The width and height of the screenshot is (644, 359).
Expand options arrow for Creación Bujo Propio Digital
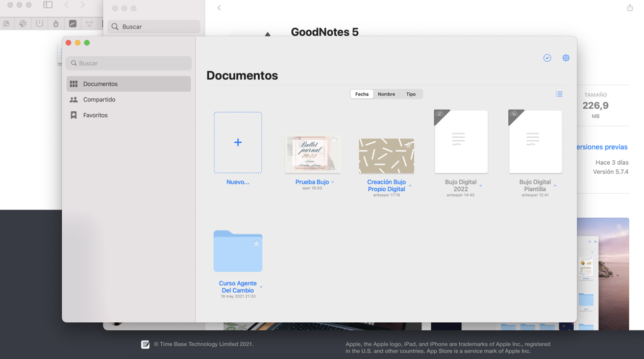click(x=410, y=186)
